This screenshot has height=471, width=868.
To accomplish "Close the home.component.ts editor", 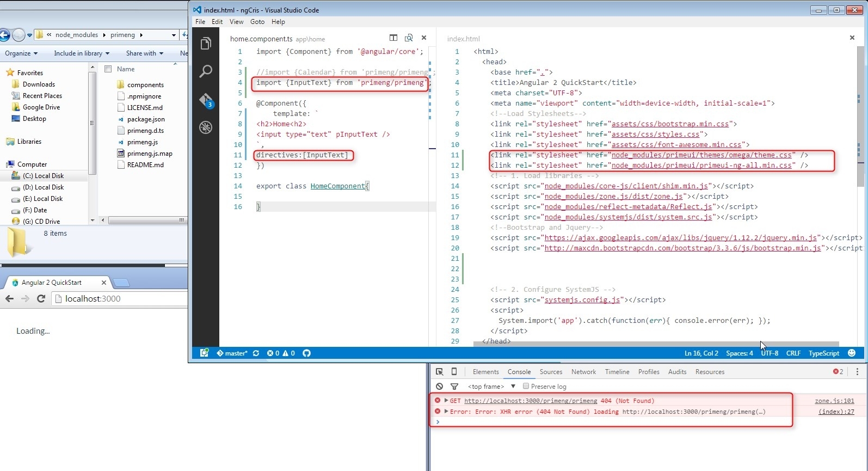I will (x=424, y=38).
